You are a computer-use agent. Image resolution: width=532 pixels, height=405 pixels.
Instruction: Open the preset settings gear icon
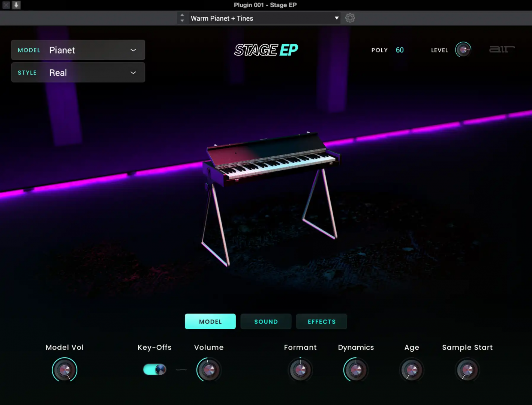(x=350, y=18)
